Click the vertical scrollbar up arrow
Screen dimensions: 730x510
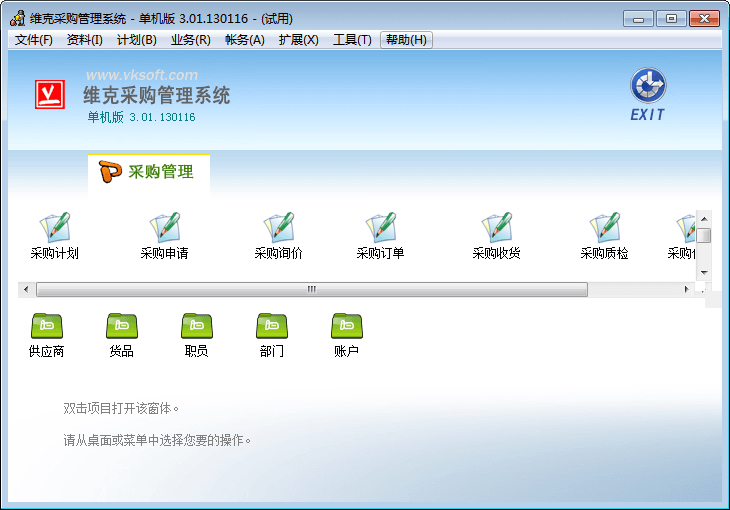click(x=704, y=219)
